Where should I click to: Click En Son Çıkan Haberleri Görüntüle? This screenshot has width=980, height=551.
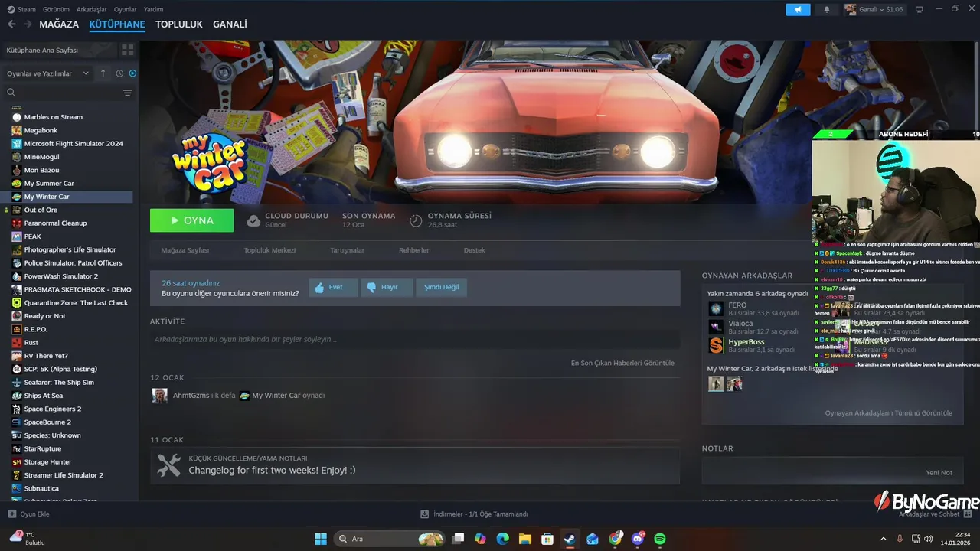tap(622, 363)
